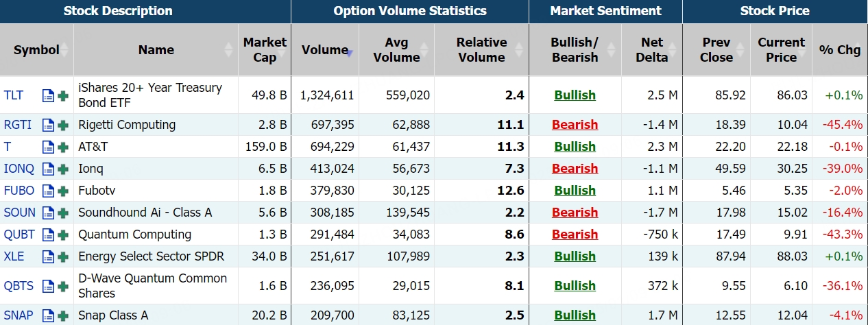868x325 pixels.
Task: Click Bullish sentiment link for Snap Class A
Action: click(575, 315)
